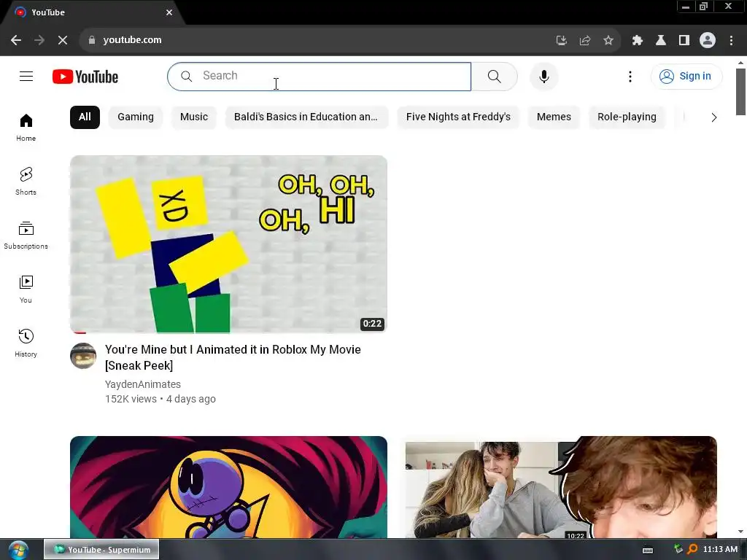The width and height of the screenshot is (747, 560).
Task: Open on-screen keyboard tray icon
Action: (648, 550)
